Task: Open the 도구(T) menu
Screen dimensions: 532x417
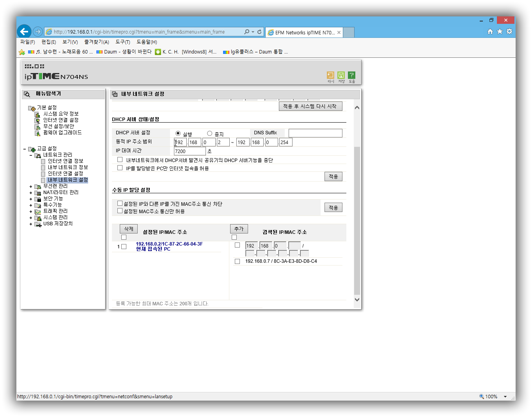Action: click(x=123, y=42)
